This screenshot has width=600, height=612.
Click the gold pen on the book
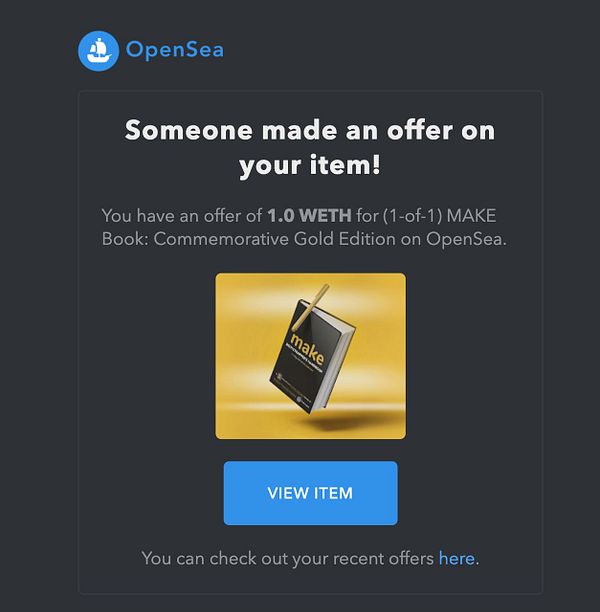[x=310, y=307]
